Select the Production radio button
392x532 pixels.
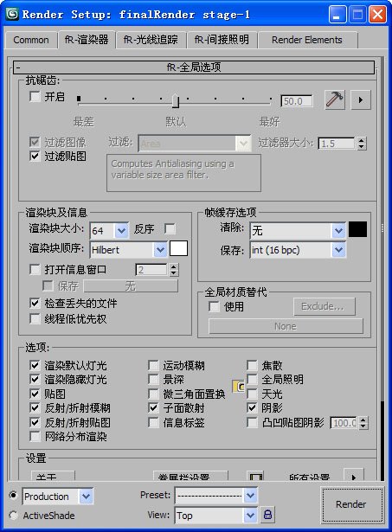13,496
